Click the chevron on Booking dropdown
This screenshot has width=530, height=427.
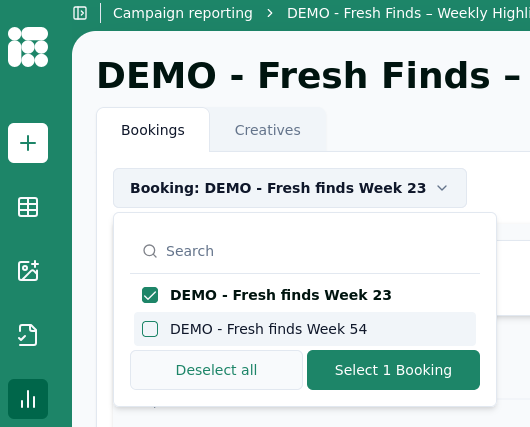(x=442, y=188)
